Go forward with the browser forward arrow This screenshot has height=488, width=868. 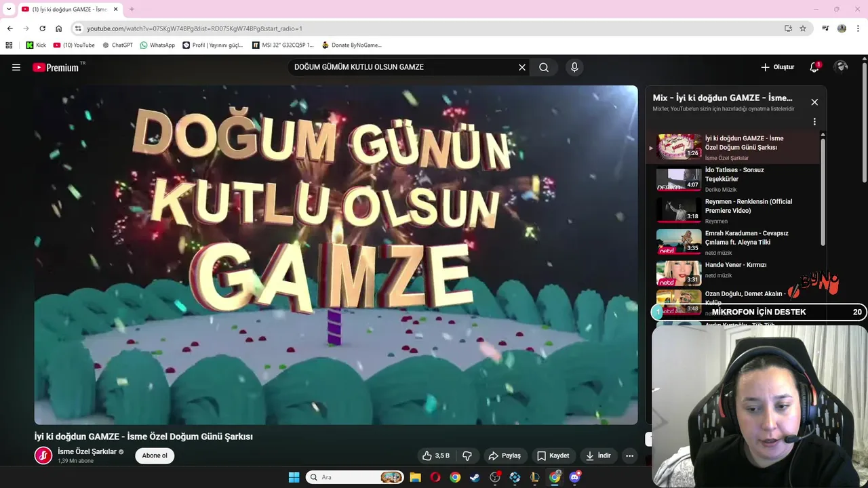pyautogui.click(x=26, y=28)
